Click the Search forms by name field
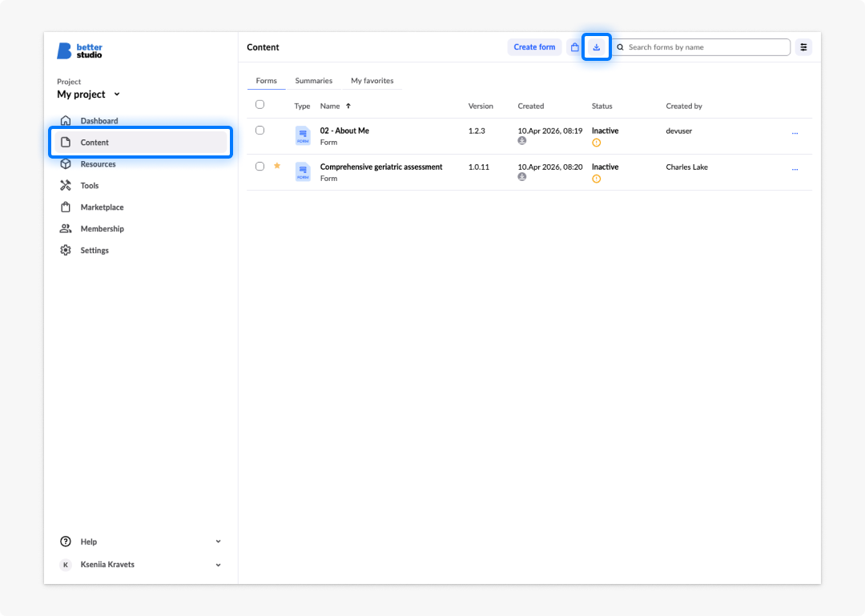The height and width of the screenshot is (616, 865). click(x=702, y=47)
